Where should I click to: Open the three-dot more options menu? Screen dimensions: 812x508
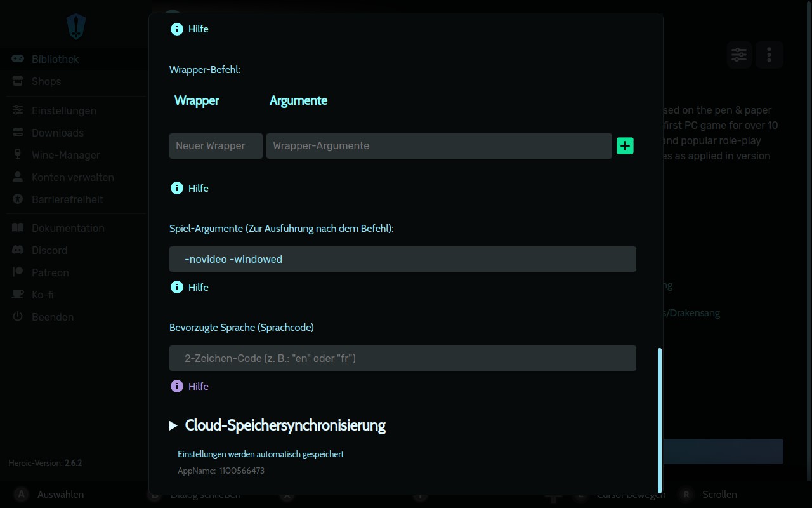769,55
